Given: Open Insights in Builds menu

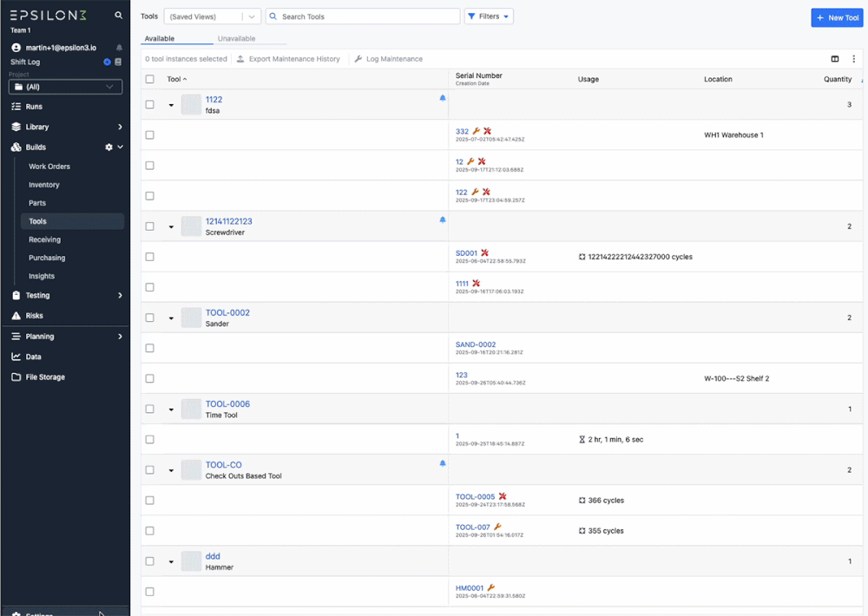Looking at the screenshot, I should [42, 276].
